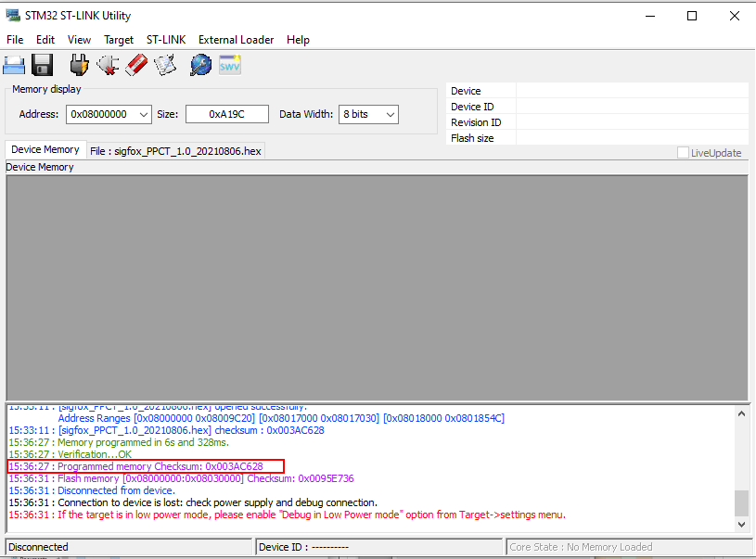The height and width of the screenshot is (559, 756).
Task: Close the ST-LINK Utility window
Action: 735,16
